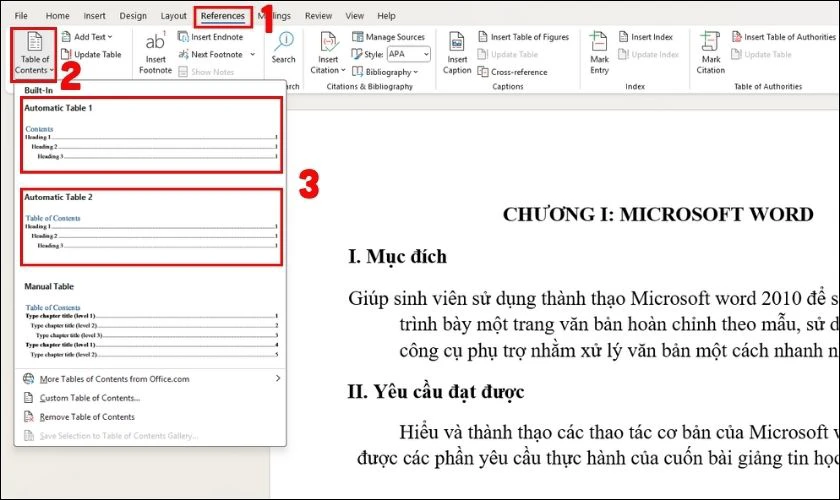Screen dimensions: 840x500
Task: Switch to the Insert tab
Action: pyautogui.click(x=94, y=16)
